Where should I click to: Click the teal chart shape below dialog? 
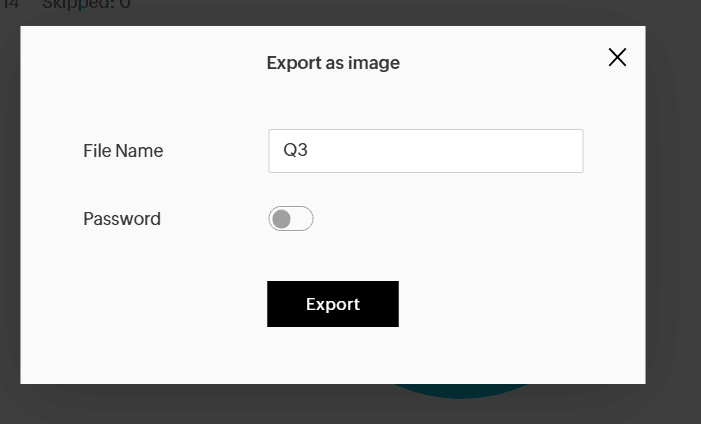point(460,391)
